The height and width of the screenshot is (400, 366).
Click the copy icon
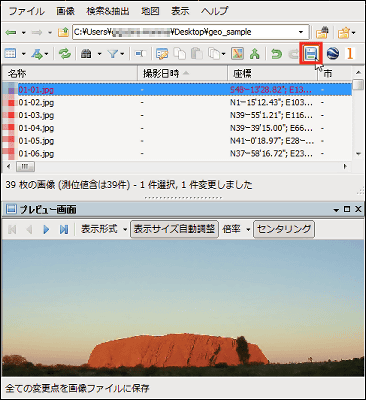(x=180, y=53)
